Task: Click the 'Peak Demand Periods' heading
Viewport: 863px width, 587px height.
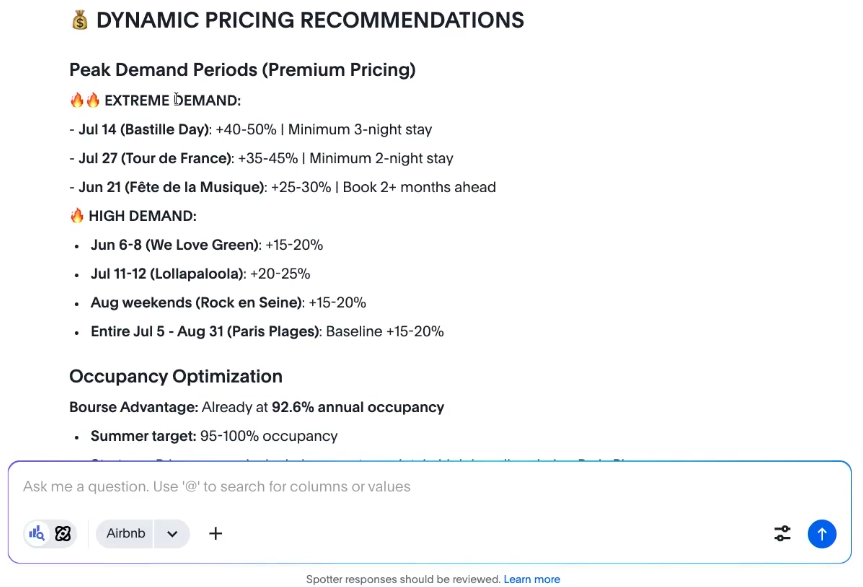Action: coord(242,69)
